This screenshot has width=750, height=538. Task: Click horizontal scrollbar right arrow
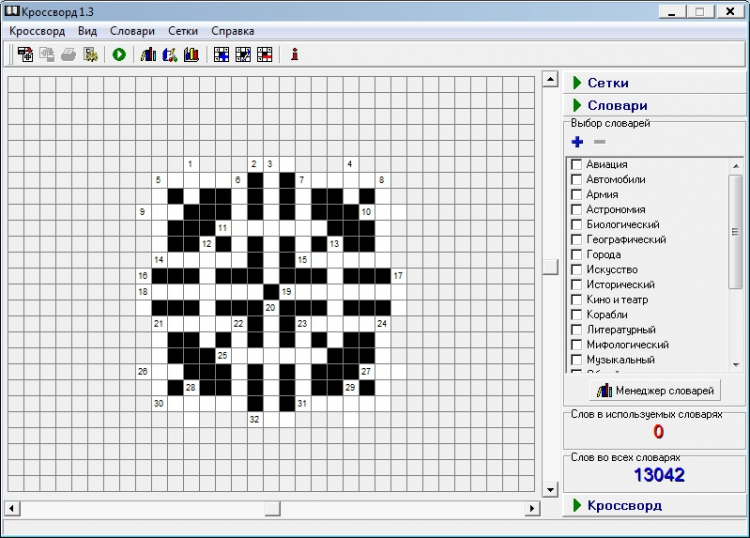pyautogui.click(x=532, y=508)
